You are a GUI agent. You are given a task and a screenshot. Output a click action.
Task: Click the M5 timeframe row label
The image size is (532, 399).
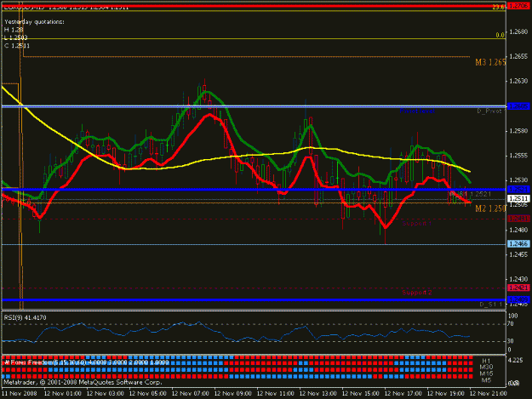(487, 380)
